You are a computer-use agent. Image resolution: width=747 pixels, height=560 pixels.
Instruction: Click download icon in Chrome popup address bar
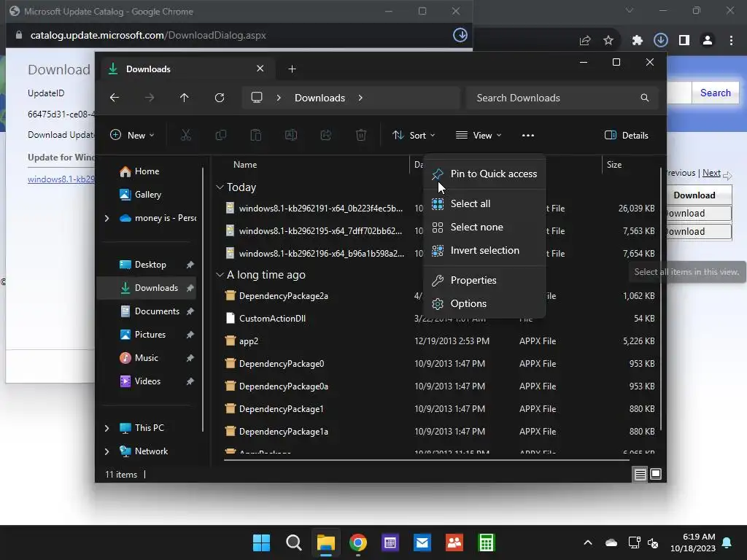[x=460, y=35]
